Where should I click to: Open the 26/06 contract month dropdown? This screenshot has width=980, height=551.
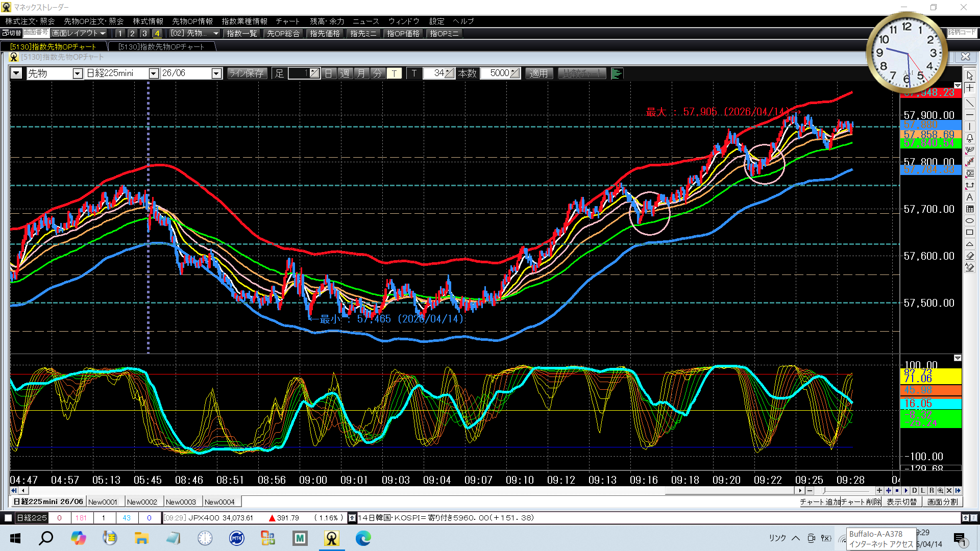[216, 73]
